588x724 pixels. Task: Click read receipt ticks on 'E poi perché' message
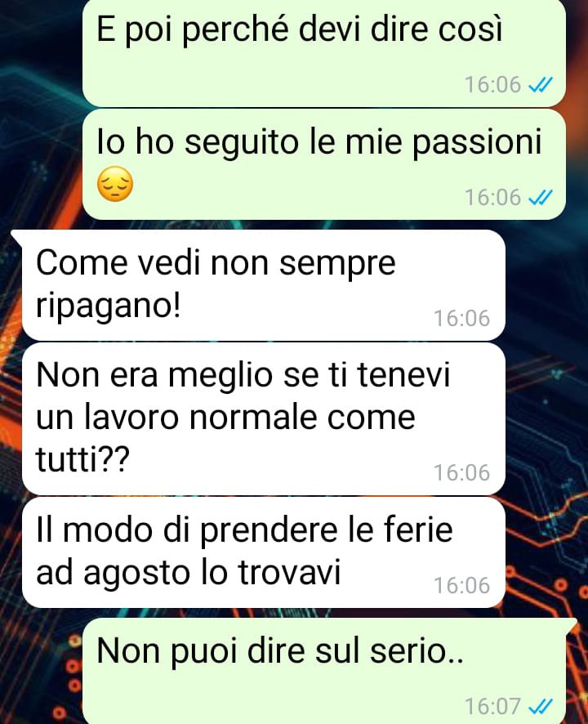coord(541,85)
